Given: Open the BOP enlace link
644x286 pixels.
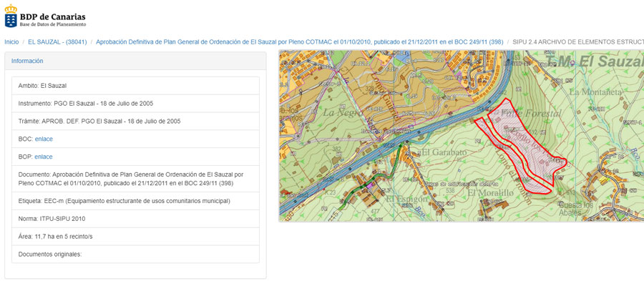Looking at the screenshot, I should [44, 157].
